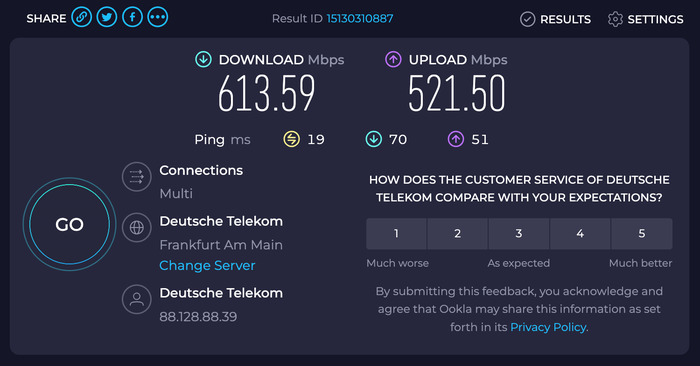Rate customer service 1 Much worse

coord(396,233)
